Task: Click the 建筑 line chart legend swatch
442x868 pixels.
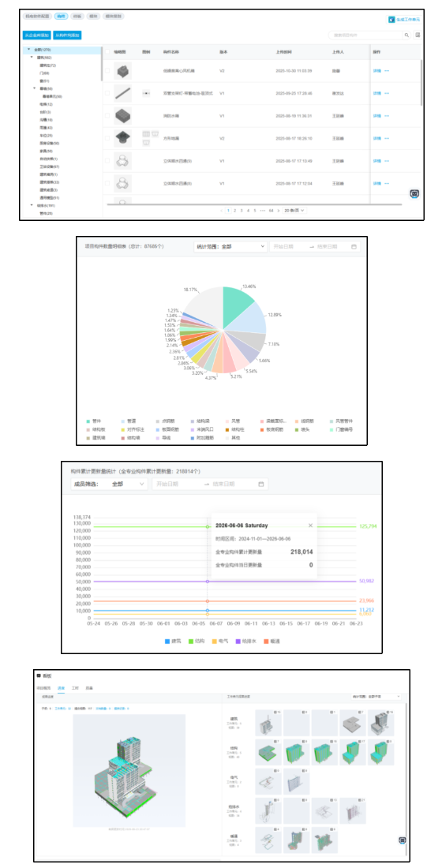Action: click(x=167, y=641)
